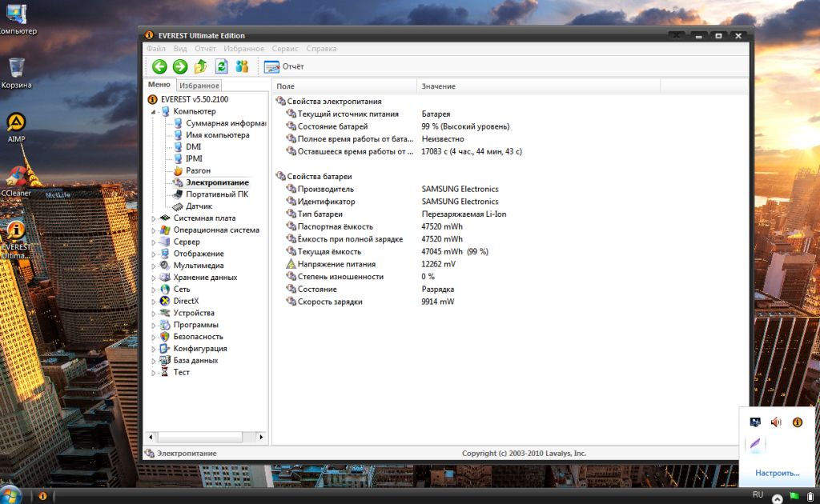Click the speaker volume icon in the tray popup
Image resolution: width=820 pixels, height=504 pixels.
coord(776,422)
